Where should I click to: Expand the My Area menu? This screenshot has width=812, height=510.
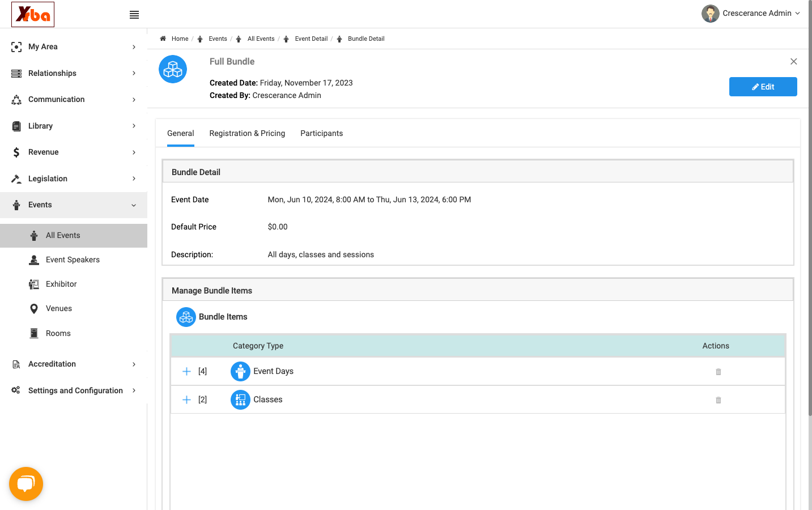tap(74, 47)
